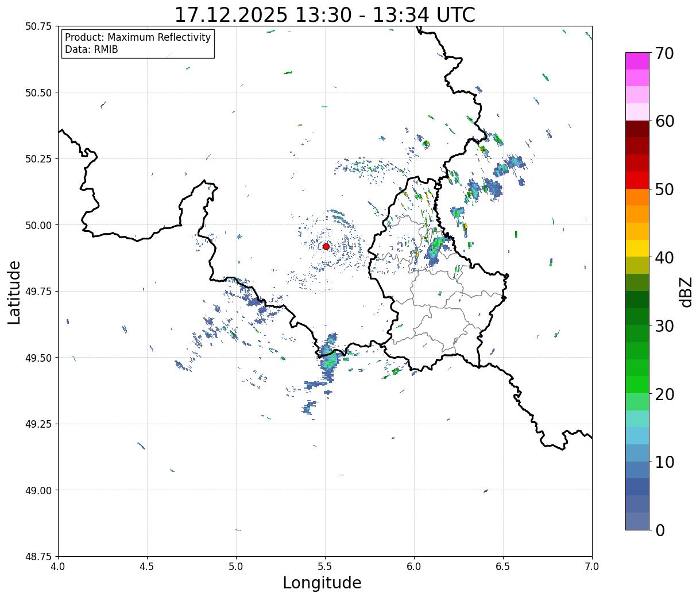Viewport: 700px width, 597px height.
Task: Click the latitude tick label 49.25
Action: pyautogui.click(x=38, y=424)
